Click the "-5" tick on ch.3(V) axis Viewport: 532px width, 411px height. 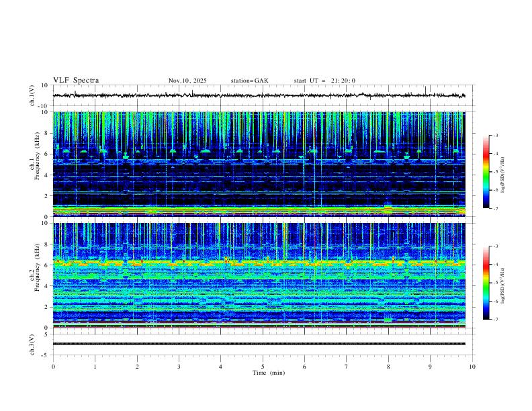[x=46, y=355]
